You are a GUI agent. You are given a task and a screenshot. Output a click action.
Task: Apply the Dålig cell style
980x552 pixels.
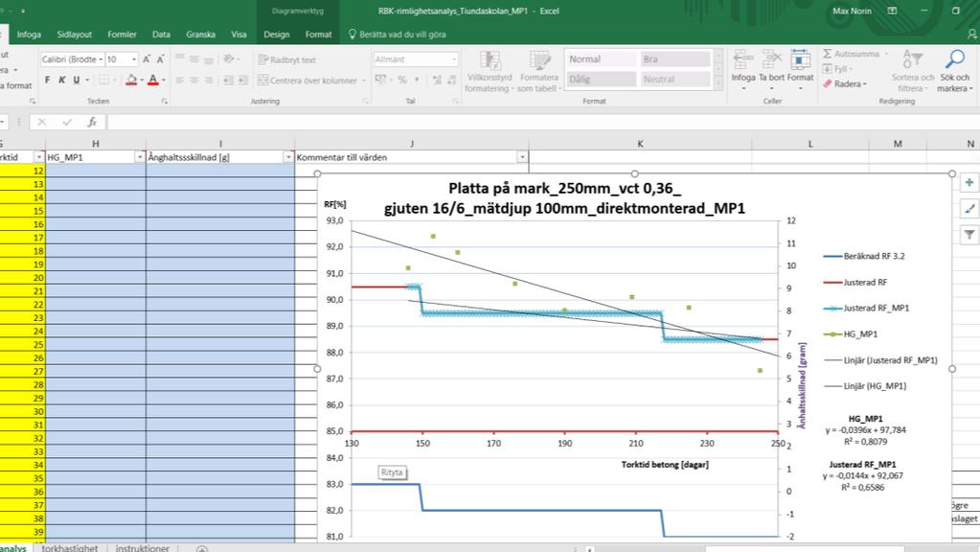pyautogui.click(x=601, y=80)
